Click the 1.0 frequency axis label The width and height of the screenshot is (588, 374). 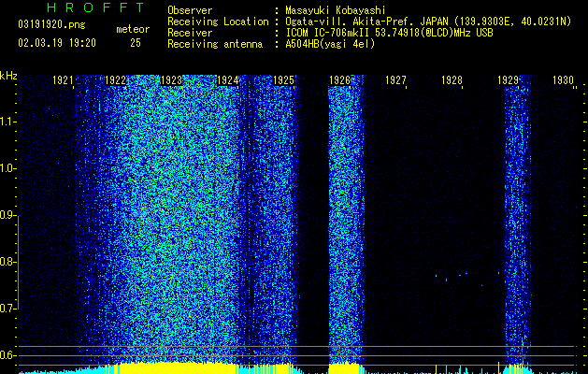tap(7, 168)
